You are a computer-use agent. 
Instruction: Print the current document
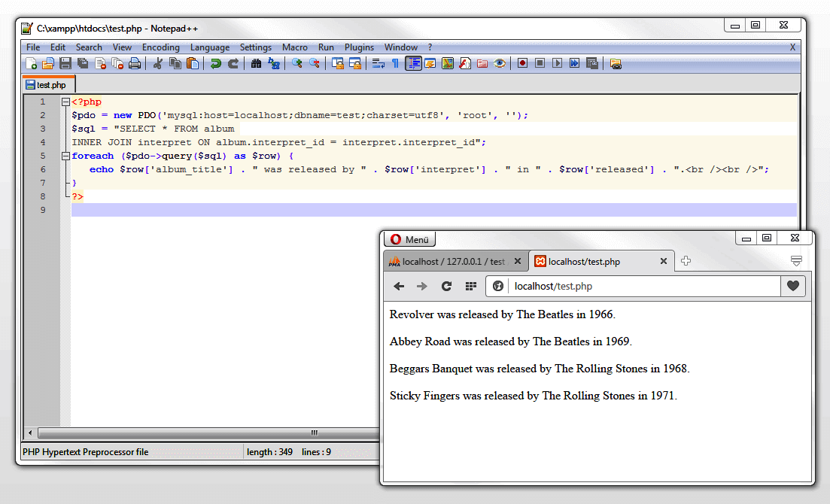(135, 63)
